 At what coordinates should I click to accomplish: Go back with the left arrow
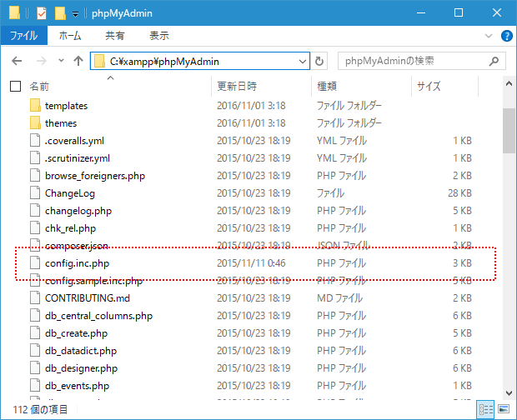click(17, 61)
